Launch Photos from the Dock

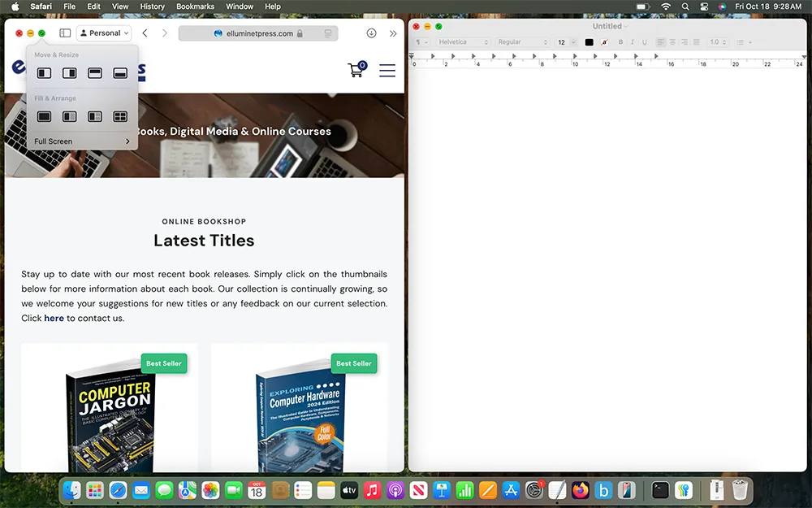(x=211, y=490)
